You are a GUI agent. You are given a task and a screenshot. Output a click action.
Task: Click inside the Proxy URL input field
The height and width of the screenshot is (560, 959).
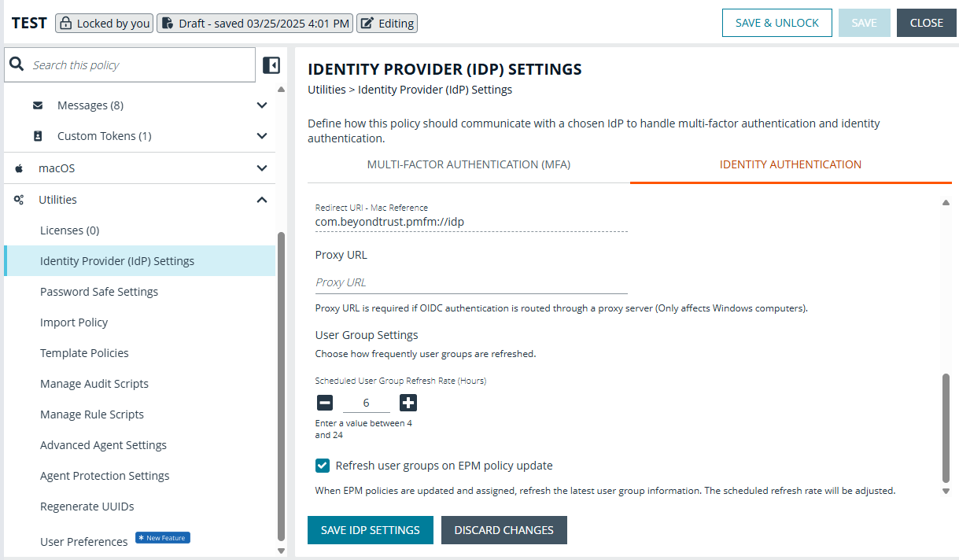click(470, 282)
